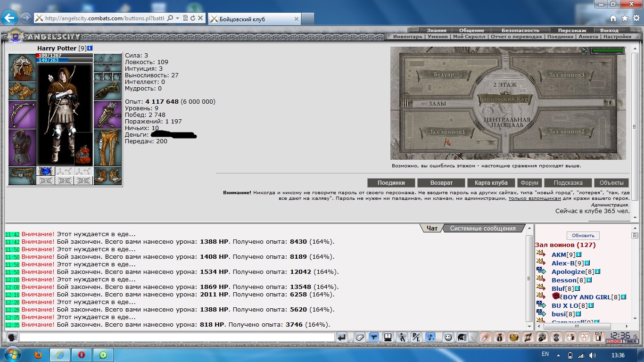This screenshot has height=362, width=644.
Task: Open the Знания menu
Action: tap(436, 30)
